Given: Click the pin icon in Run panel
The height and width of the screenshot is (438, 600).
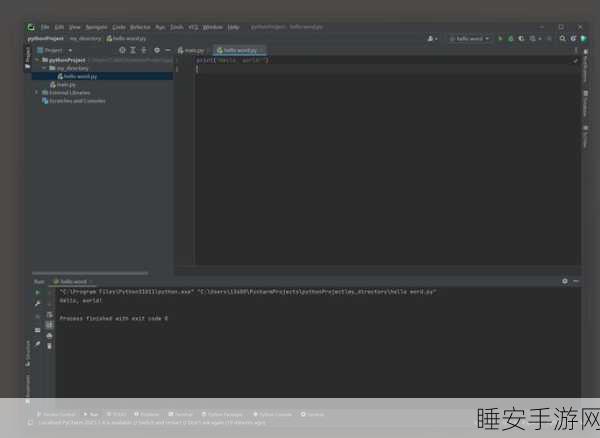Looking at the screenshot, I should point(38,344).
